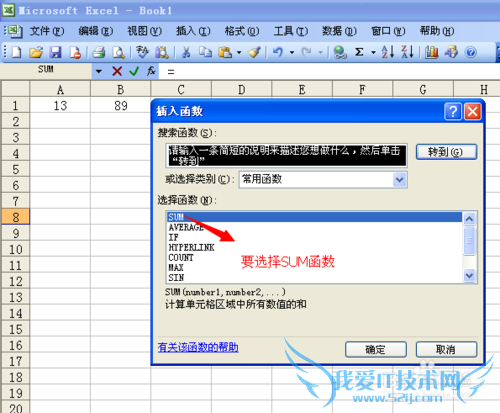This screenshot has height=413, width=500.
Task: Click the function list scroll up arrow
Action: click(469, 219)
